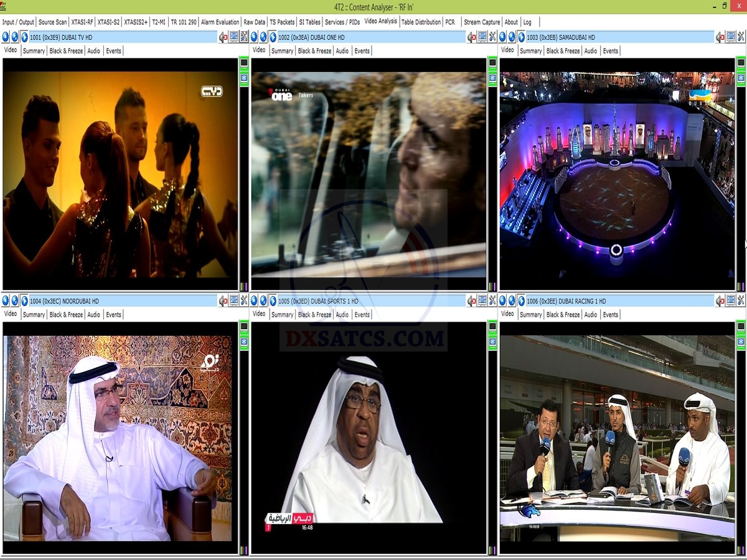The image size is (747, 560).
Task: Open the 1006 DUBAI RACING 1 HD service selector
Action: click(620, 301)
